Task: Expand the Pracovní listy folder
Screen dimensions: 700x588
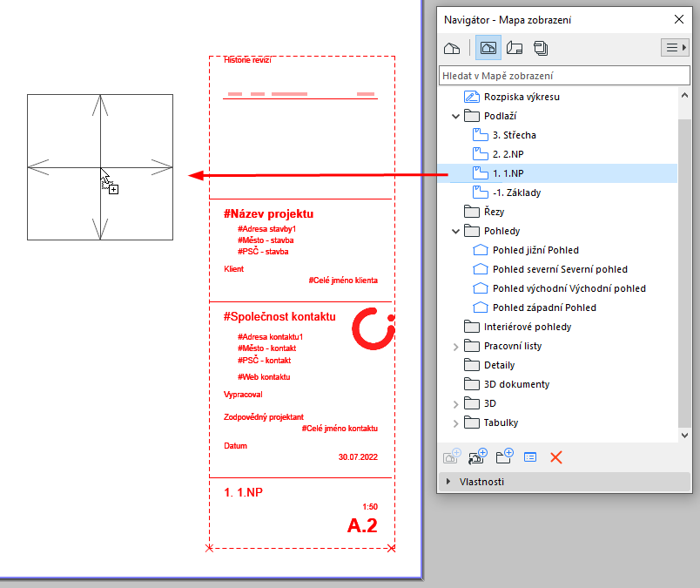Action: coord(455,347)
